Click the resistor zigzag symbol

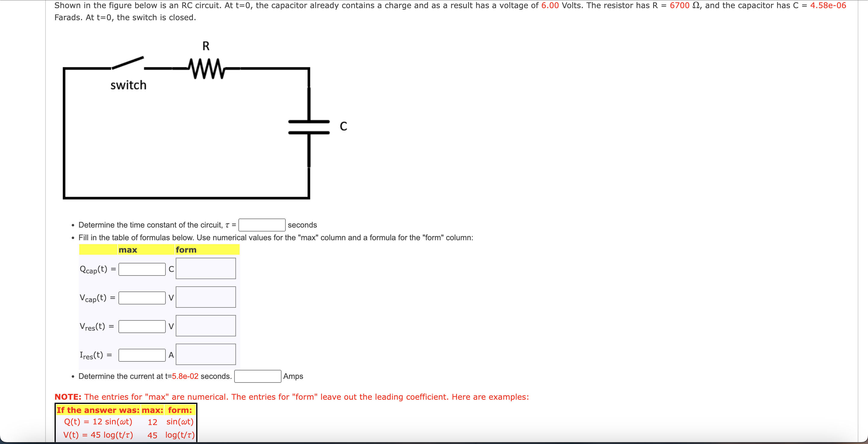206,69
